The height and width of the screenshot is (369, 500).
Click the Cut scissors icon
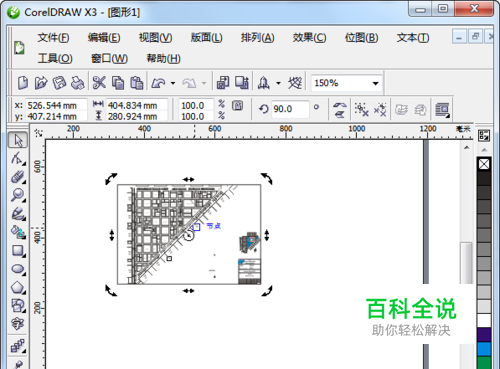point(99,83)
